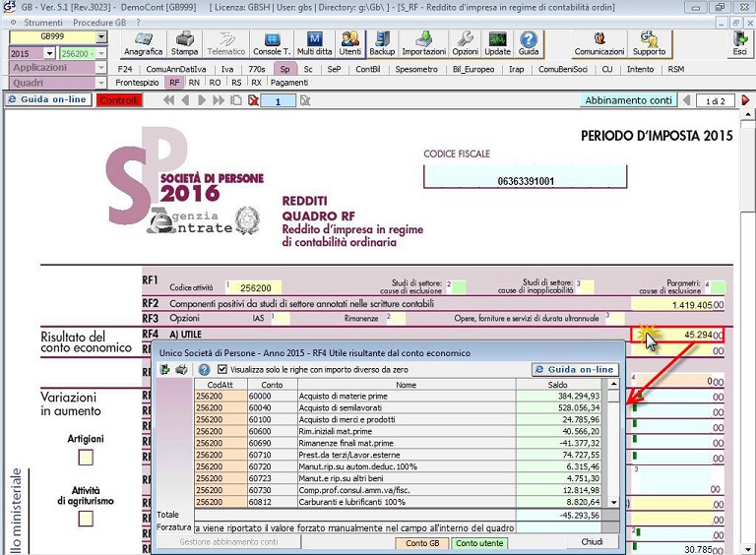Switch to Sc tab
756x555 pixels.
308,69
